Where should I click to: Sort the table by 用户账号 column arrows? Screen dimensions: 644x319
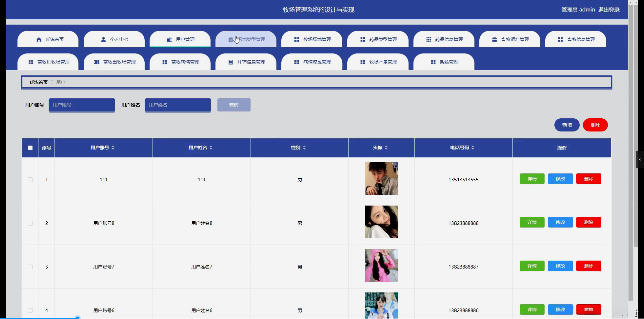click(113, 148)
